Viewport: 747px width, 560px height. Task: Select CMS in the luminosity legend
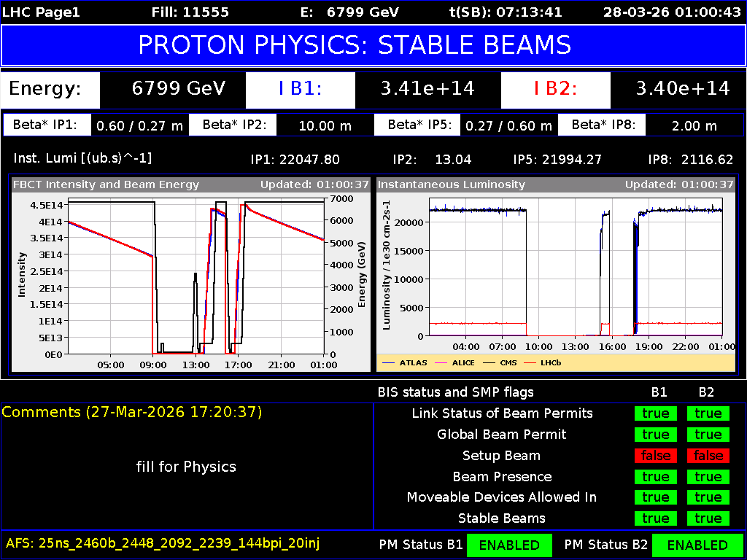(x=508, y=362)
